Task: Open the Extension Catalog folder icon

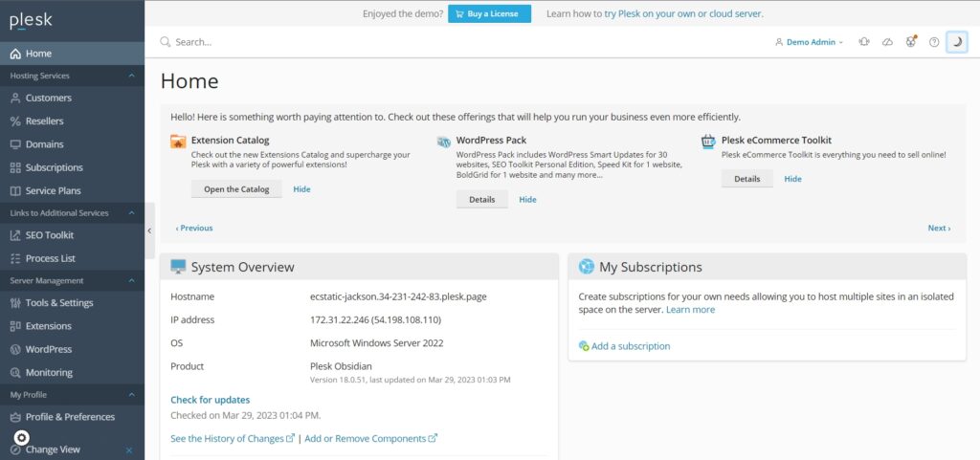Action: pos(178,141)
